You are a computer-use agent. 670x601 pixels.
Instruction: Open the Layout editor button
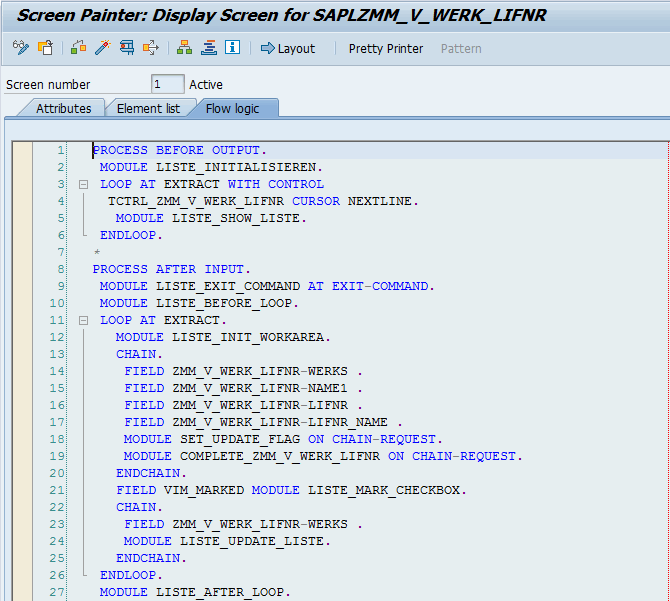(288, 48)
